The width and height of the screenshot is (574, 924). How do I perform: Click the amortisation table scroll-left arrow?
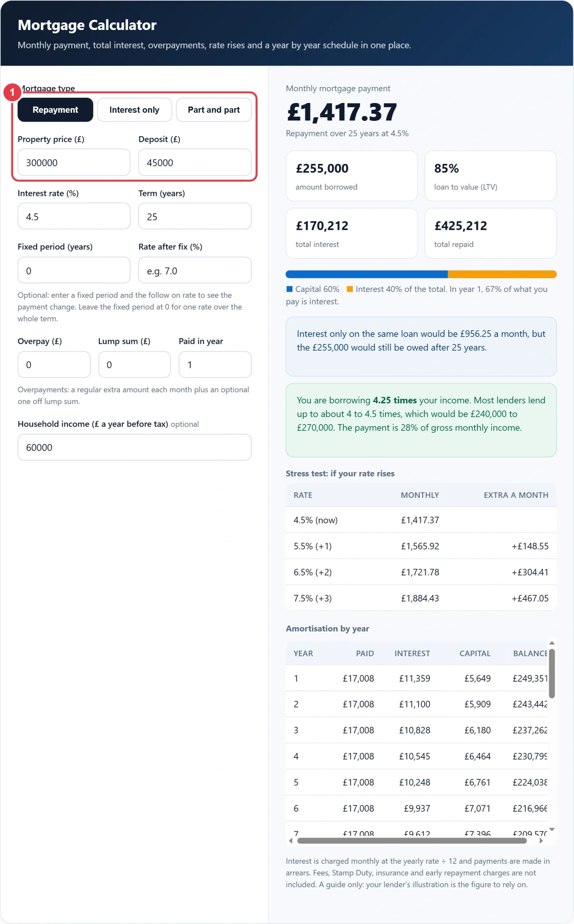(291, 841)
